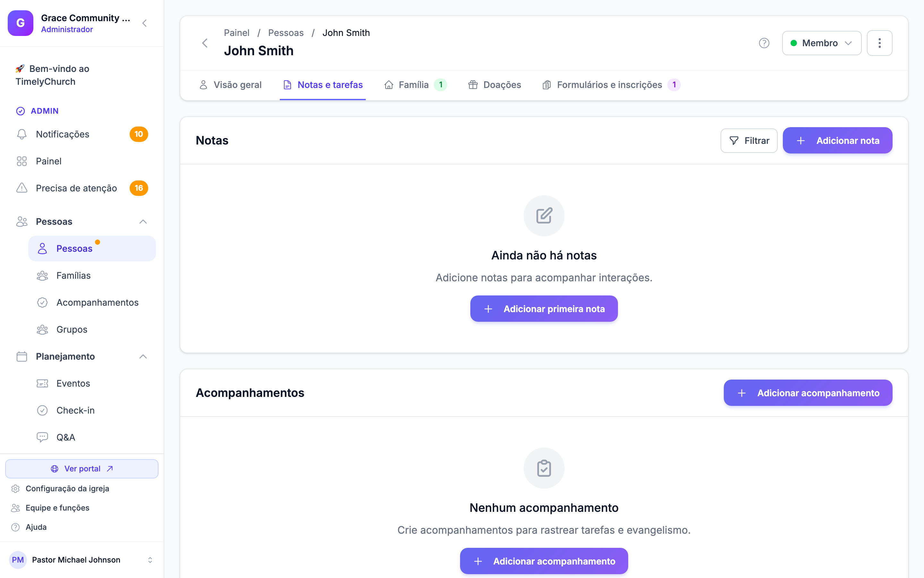
Task: Click the Eventos ticket icon
Action: tap(42, 383)
